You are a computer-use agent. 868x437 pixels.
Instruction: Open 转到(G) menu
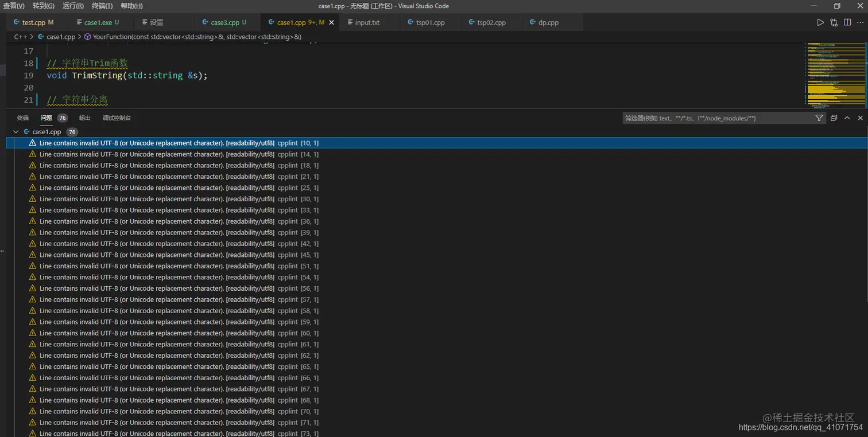coord(44,6)
